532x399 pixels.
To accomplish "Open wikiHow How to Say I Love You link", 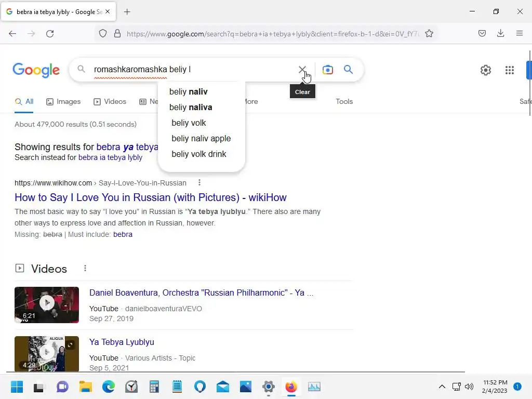I will pos(150,197).
